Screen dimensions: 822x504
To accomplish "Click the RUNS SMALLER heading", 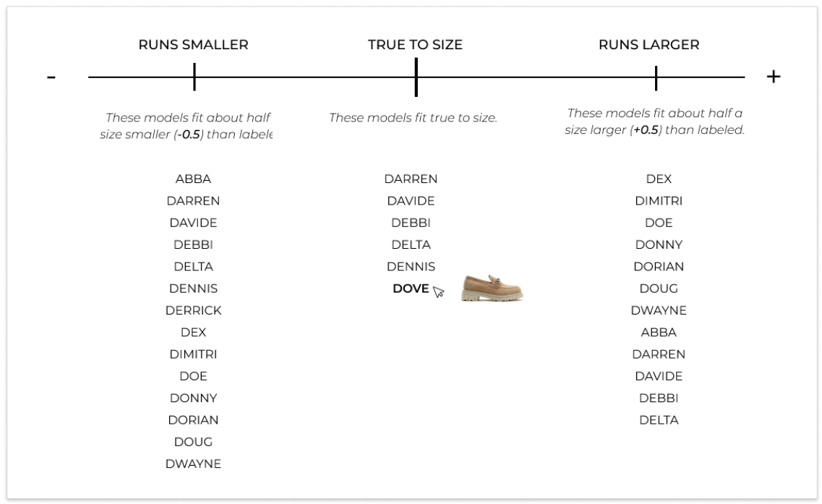I will point(194,45).
